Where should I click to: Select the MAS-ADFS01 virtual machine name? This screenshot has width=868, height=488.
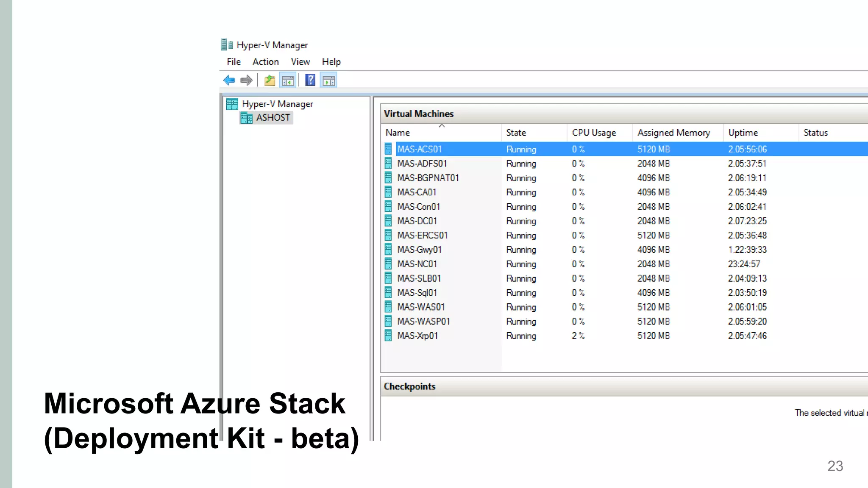(x=422, y=164)
